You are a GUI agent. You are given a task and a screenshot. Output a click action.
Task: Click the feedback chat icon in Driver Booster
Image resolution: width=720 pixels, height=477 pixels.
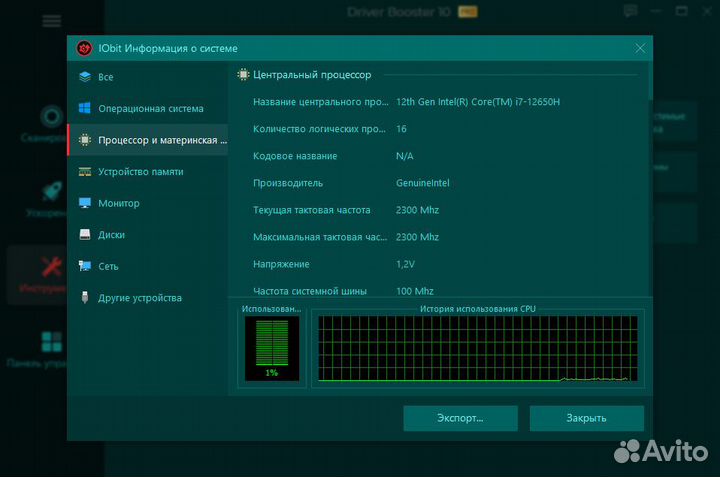630,11
